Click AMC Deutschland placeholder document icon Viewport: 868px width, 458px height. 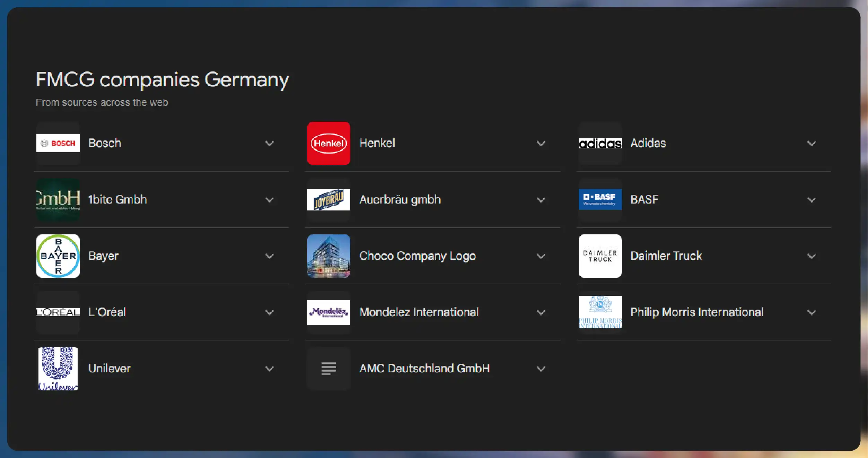coord(328,369)
